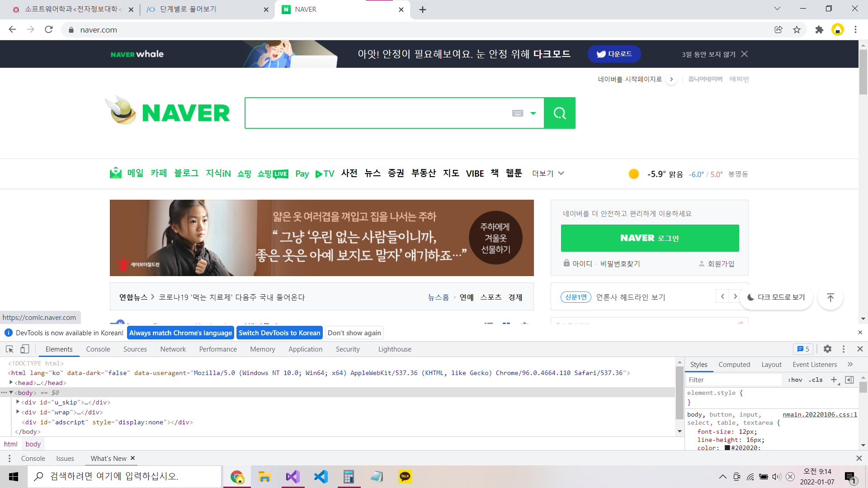Click Switch DevTools to Korean button
This screenshot has width=868, height=488.
279,333
